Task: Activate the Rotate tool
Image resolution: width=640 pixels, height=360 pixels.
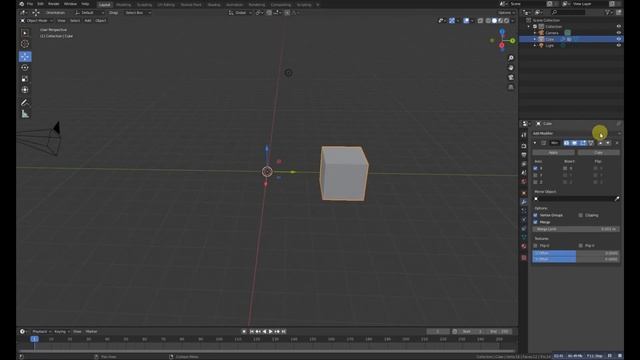Action: pyautogui.click(x=25, y=67)
